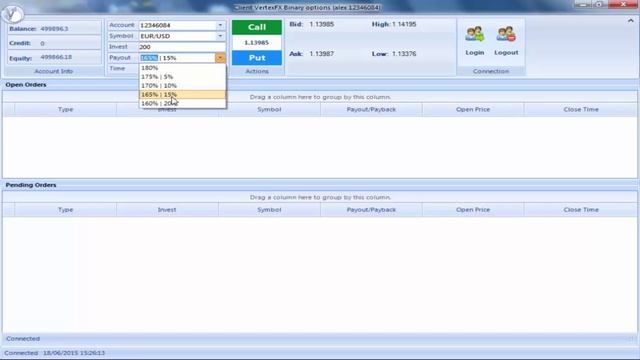Image resolution: width=640 pixels, height=360 pixels.
Task: Sort Open Orders by Close Time column
Action: pos(581,109)
